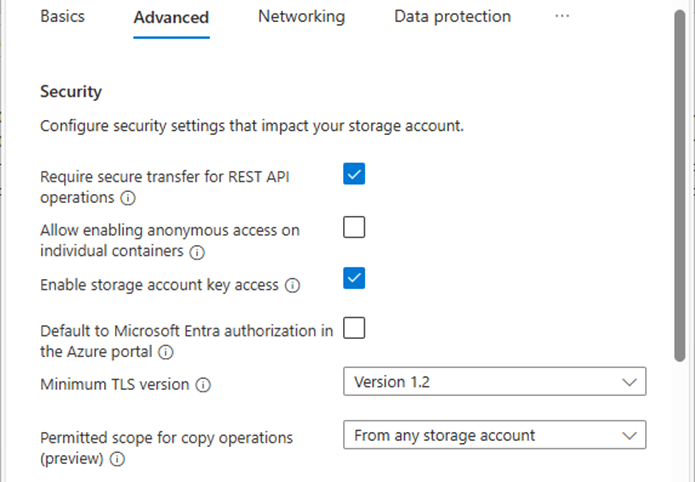695x482 pixels.
Task: Click info icon beside Minimum TLS version
Action: point(203,385)
